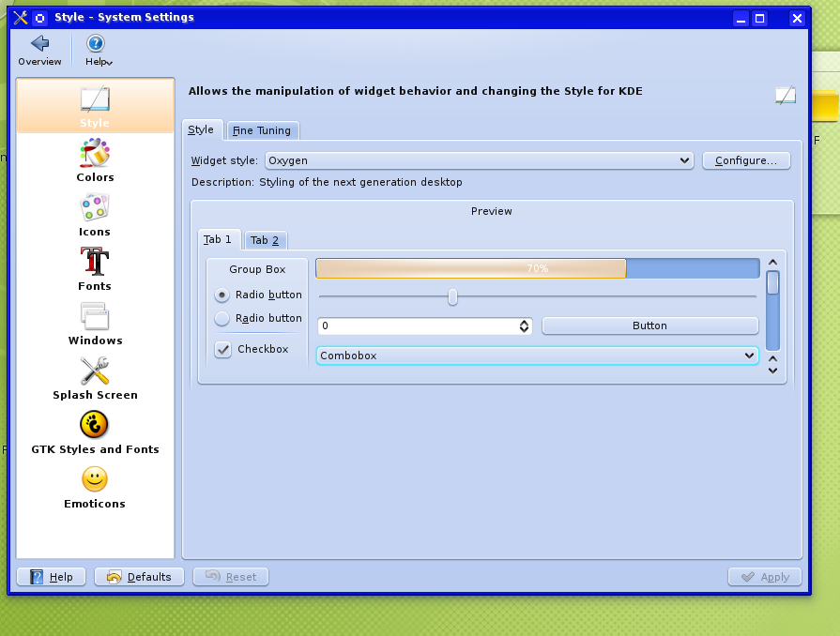Click the System Settings title bar tools icon
The height and width of the screenshot is (636, 840).
click(x=21, y=18)
